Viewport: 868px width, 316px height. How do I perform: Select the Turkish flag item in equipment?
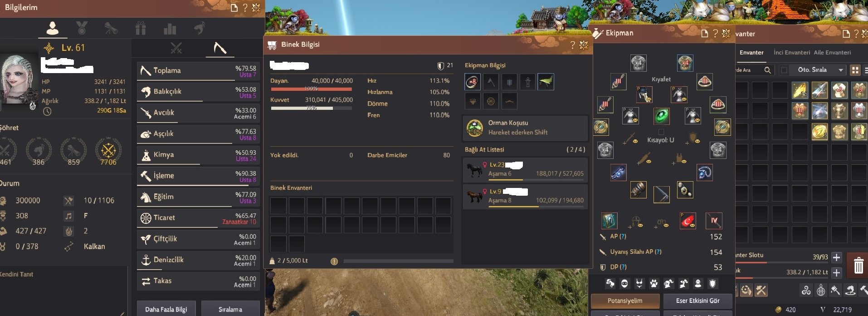tap(688, 221)
